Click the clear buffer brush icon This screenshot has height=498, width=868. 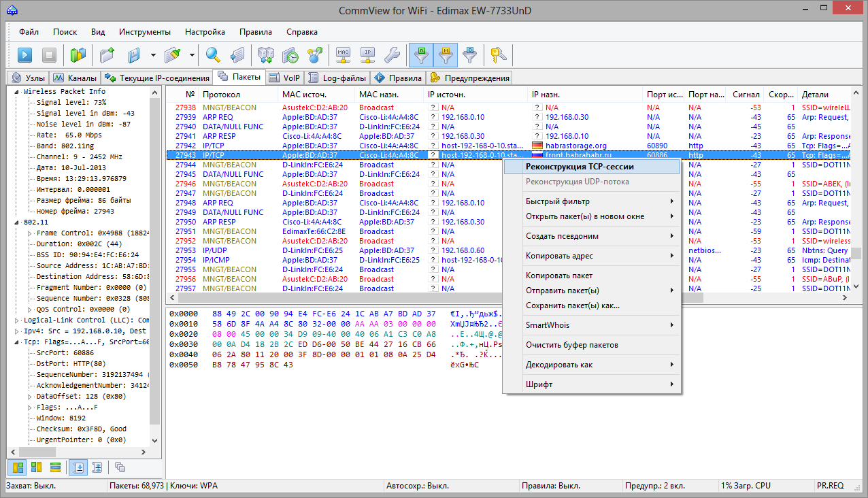point(173,55)
